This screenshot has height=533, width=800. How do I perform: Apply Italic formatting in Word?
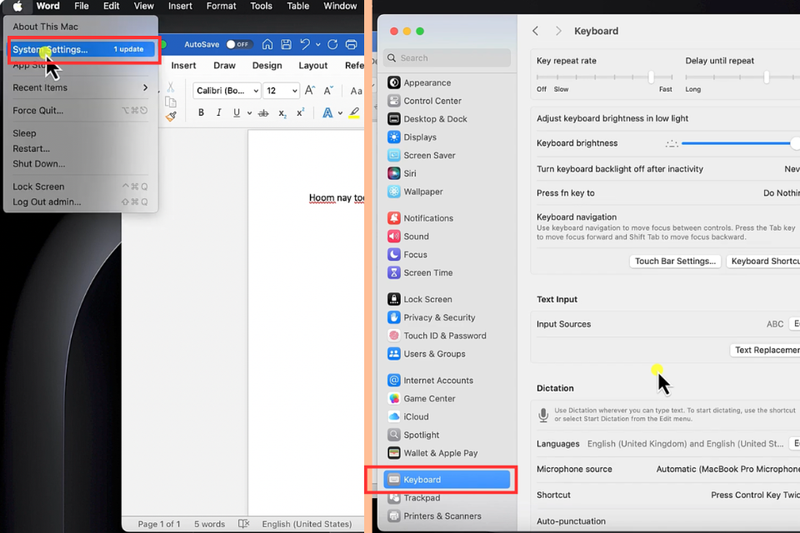219,113
